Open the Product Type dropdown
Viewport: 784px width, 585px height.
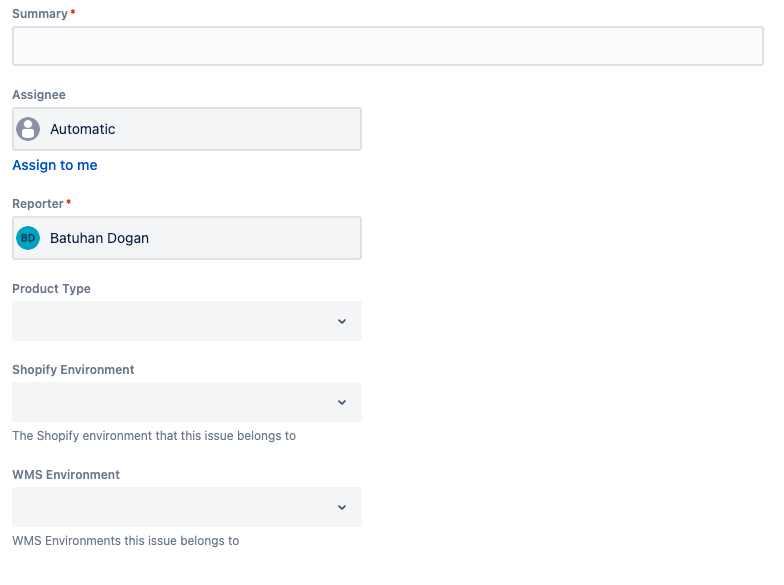(175, 321)
